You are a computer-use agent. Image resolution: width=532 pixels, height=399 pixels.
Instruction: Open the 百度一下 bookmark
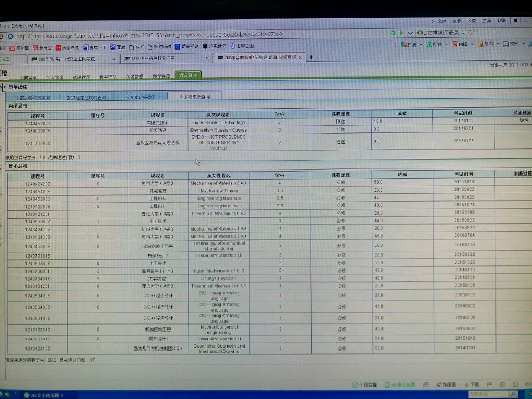[x=95, y=47]
